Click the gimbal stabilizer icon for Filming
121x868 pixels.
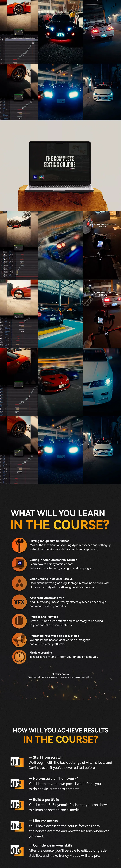(19, 545)
